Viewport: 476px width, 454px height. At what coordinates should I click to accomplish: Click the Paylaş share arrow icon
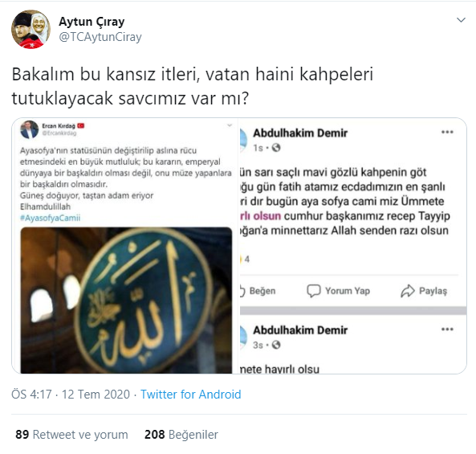coord(408,291)
